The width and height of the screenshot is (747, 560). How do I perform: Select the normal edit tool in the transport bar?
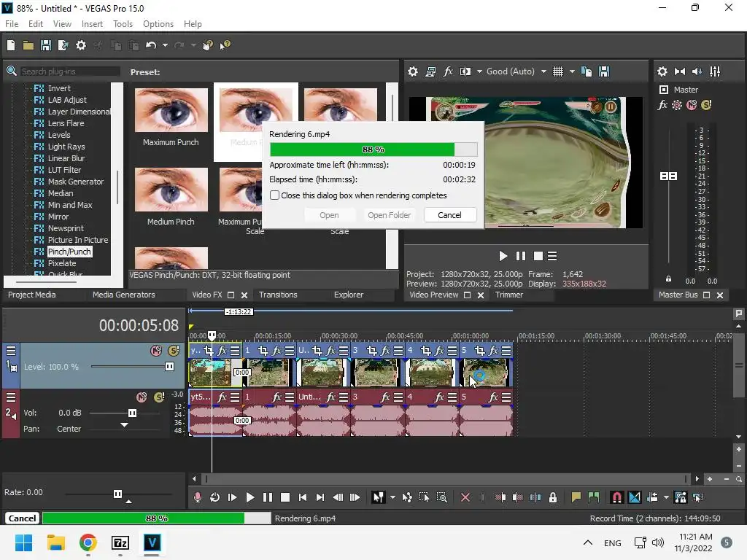[x=379, y=497]
